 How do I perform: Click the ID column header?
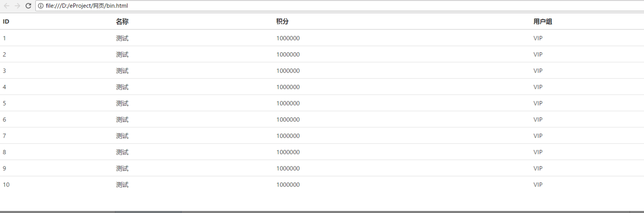[6, 22]
